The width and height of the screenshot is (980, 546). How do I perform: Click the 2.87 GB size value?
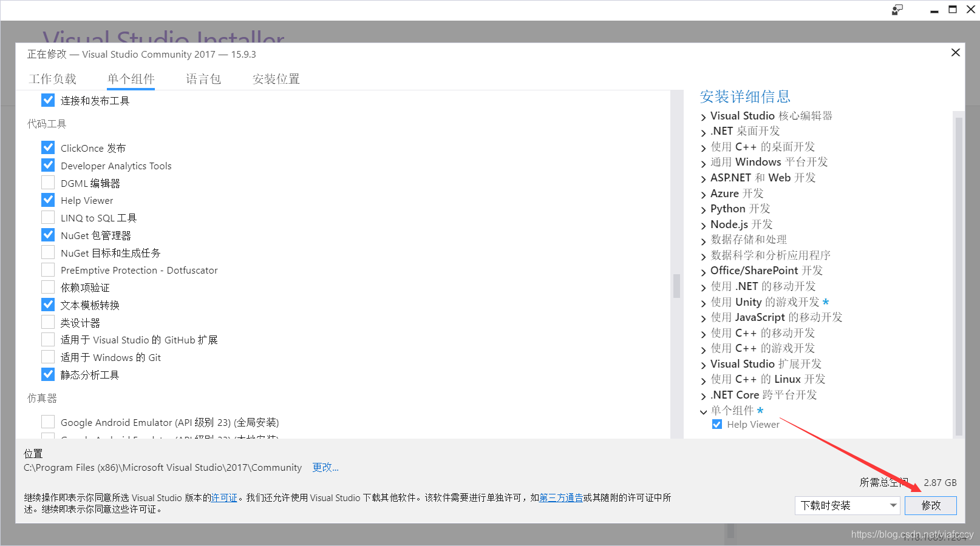click(941, 482)
